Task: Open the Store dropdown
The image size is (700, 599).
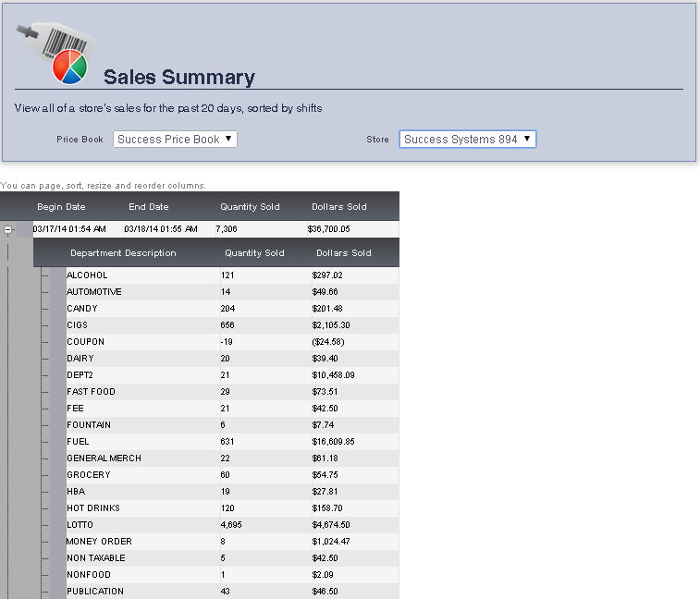Action: click(467, 140)
